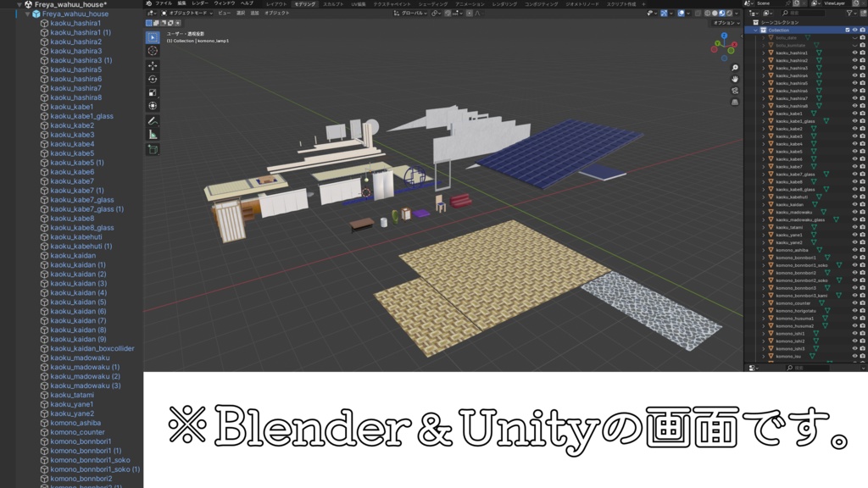Click the new scene icon beside Scene field

[796, 3]
